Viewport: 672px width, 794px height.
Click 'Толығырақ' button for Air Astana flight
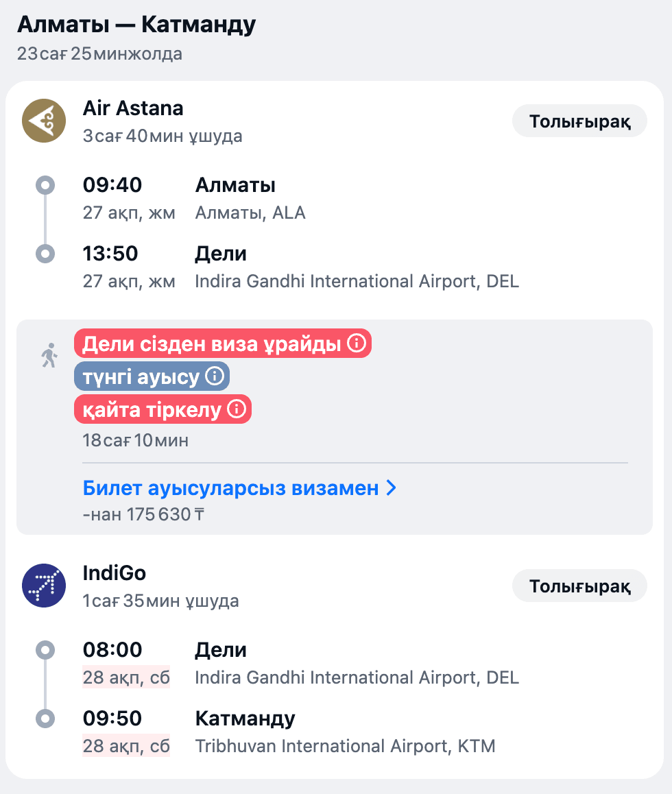click(x=579, y=121)
